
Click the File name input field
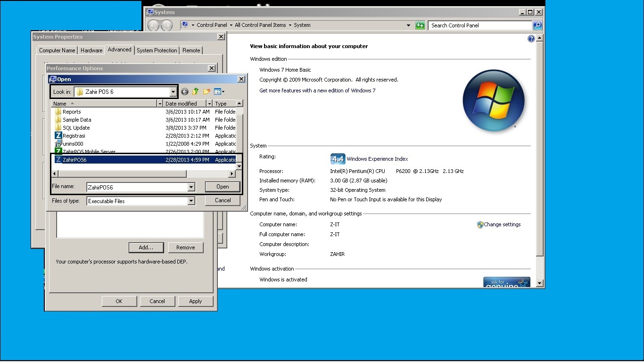point(137,187)
